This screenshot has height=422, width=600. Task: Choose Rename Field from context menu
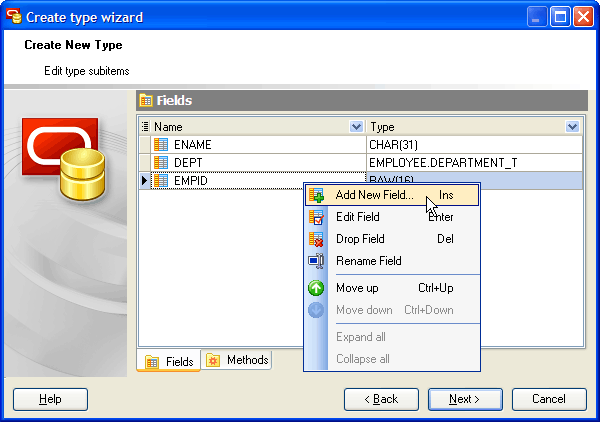point(392,261)
